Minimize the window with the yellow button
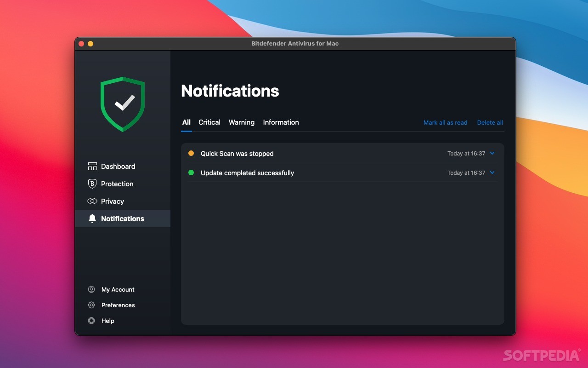Screen dimensions: 588x368 pos(90,44)
